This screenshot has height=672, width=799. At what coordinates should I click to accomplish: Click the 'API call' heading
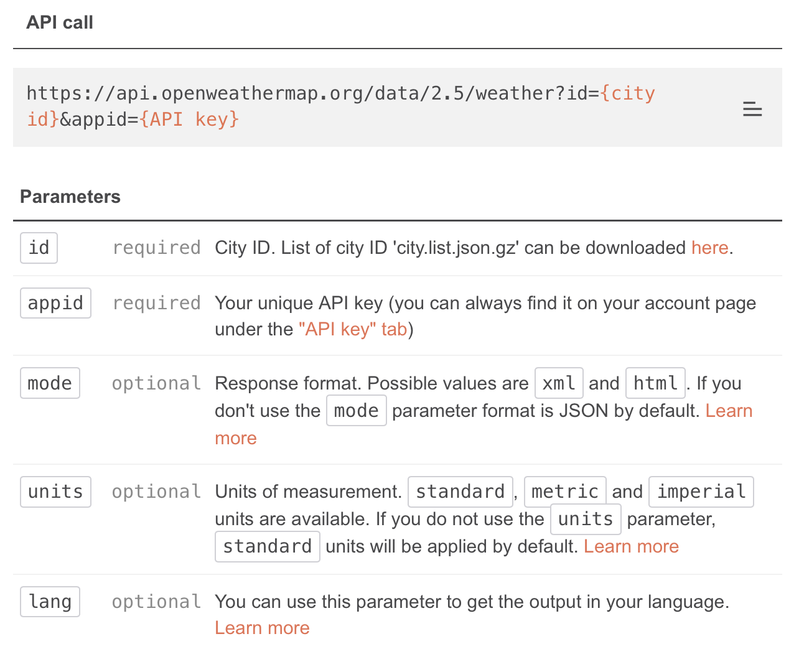[x=60, y=22]
